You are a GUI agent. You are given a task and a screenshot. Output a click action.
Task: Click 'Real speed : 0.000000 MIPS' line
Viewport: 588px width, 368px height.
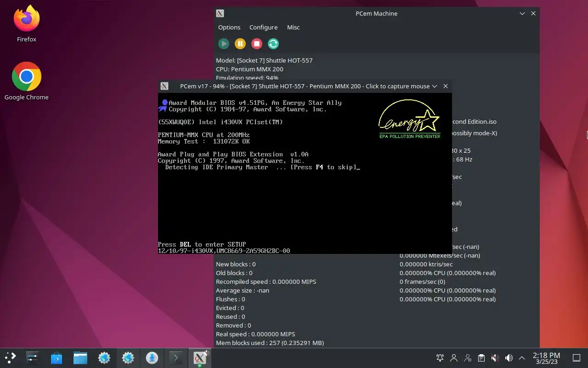(255, 334)
